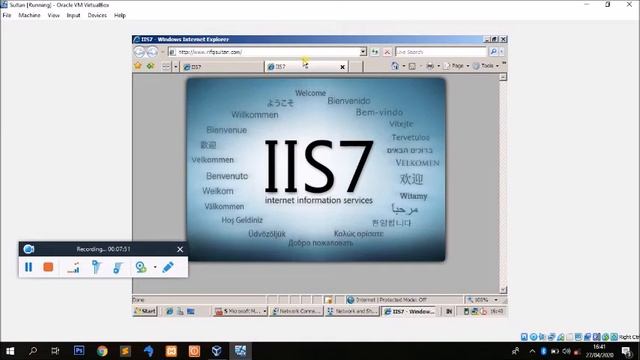Expand the address bar history dropdown
Screen dimensions: 640x360
(x=363, y=52)
